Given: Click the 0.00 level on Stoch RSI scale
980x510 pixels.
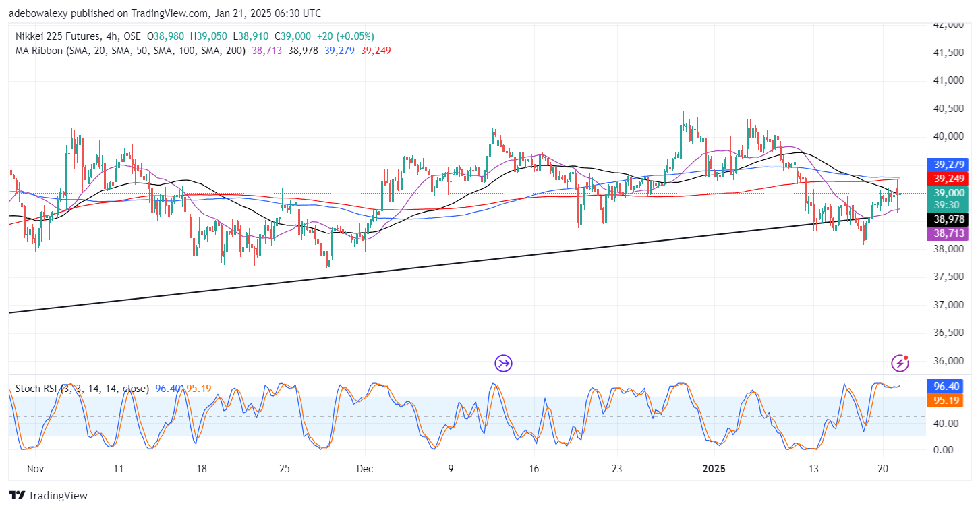Looking at the screenshot, I should click(x=945, y=449).
